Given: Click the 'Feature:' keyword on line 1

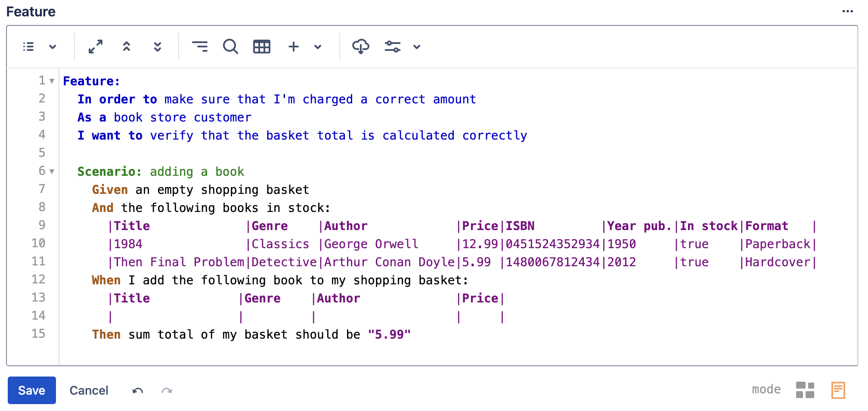Looking at the screenshot, I should (92, 81).
